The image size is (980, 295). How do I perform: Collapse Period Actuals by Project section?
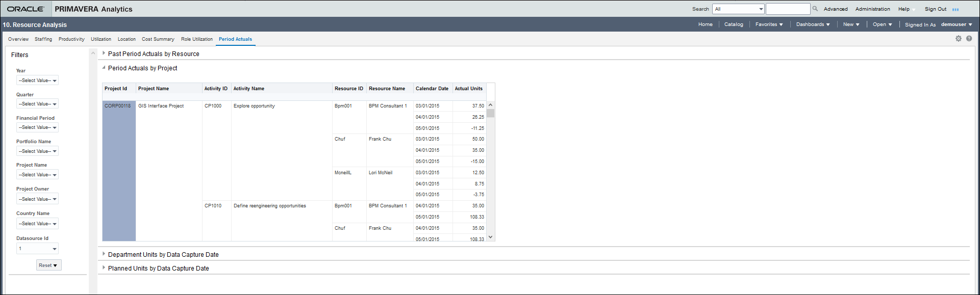tap(104, 67)
